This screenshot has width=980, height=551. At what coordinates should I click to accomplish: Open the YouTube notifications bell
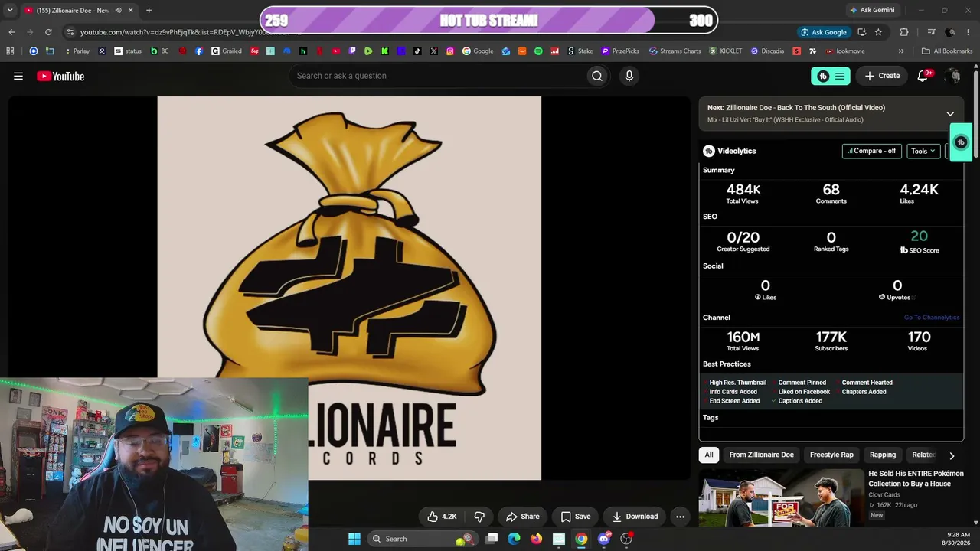point(923,76)
